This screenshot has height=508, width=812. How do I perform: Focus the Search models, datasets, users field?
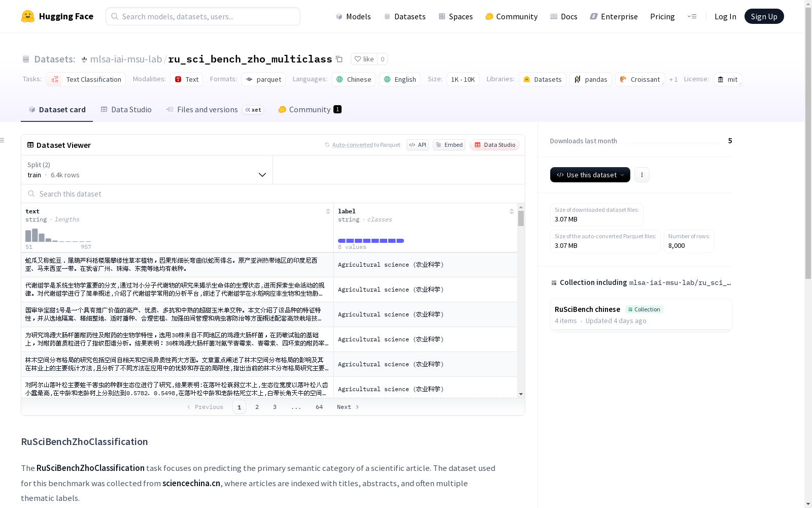click(x=203, y=16)
